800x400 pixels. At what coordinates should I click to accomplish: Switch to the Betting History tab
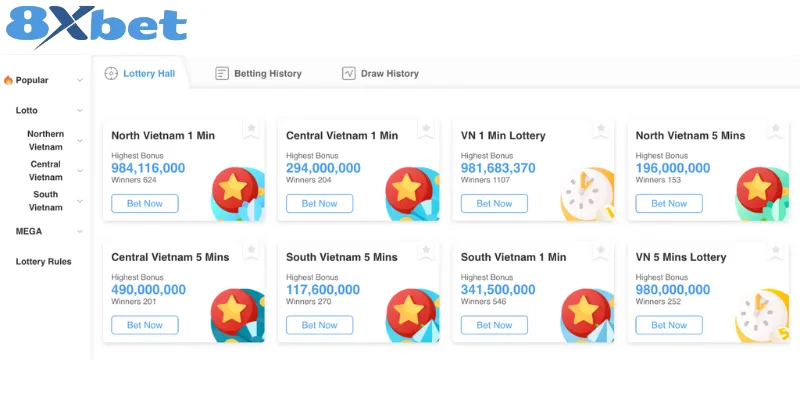[267, 74]
